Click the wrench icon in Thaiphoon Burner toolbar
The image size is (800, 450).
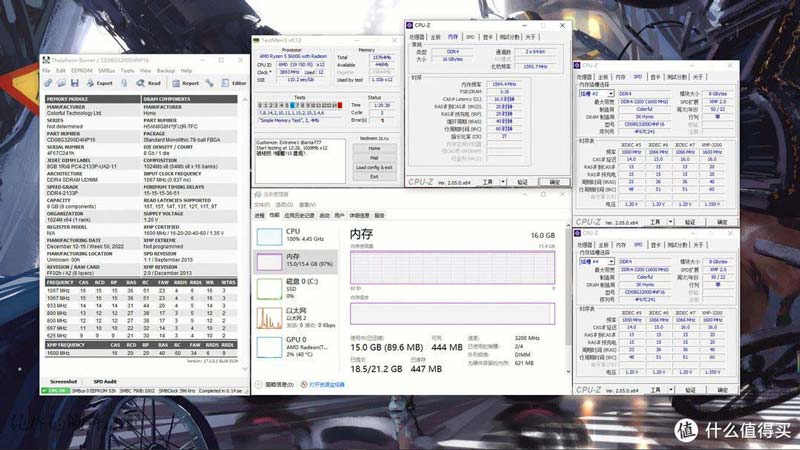[x=210, y=83]
